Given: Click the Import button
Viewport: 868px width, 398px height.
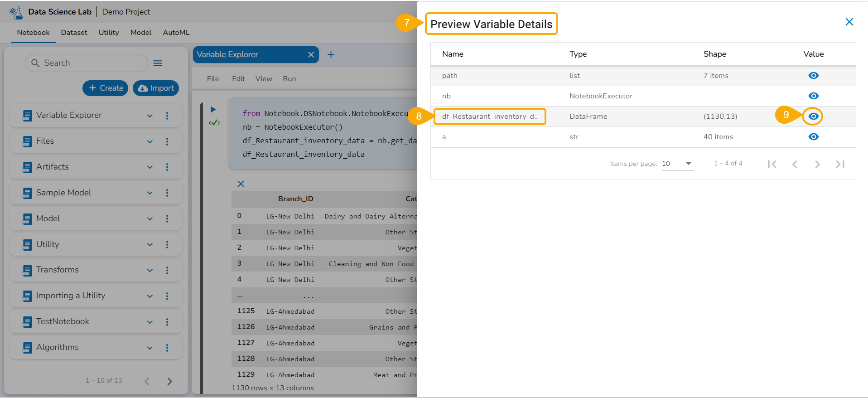Looking at the screenshot, I should 156,88.
